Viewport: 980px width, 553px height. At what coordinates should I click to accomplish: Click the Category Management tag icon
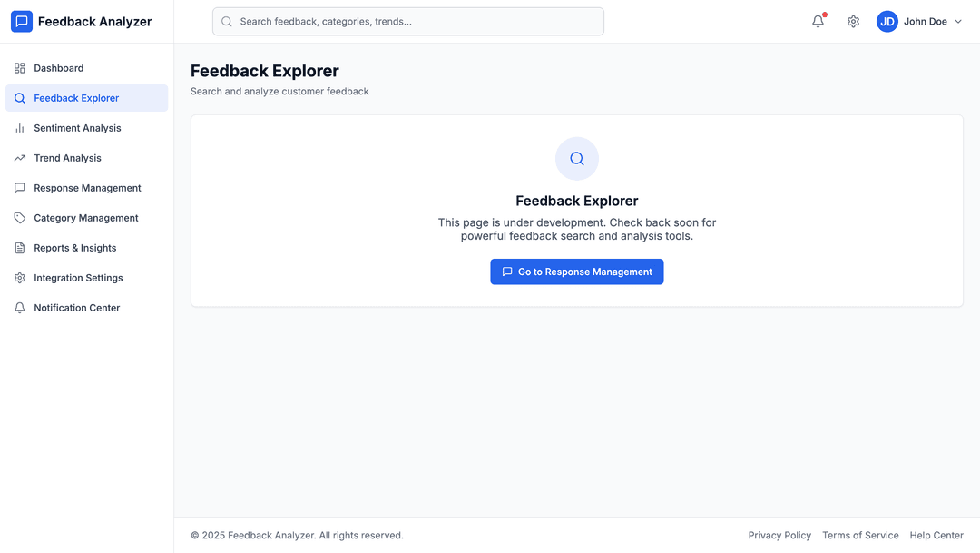click(20, 218)
